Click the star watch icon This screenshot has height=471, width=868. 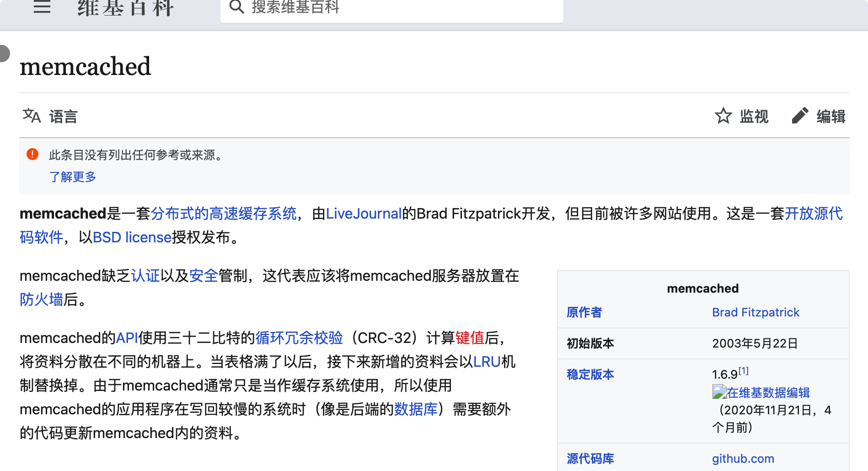(x=723, y=116)
